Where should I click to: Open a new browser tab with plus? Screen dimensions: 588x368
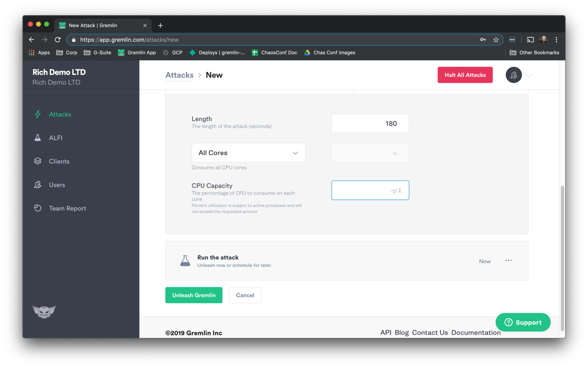click(160, 26)
